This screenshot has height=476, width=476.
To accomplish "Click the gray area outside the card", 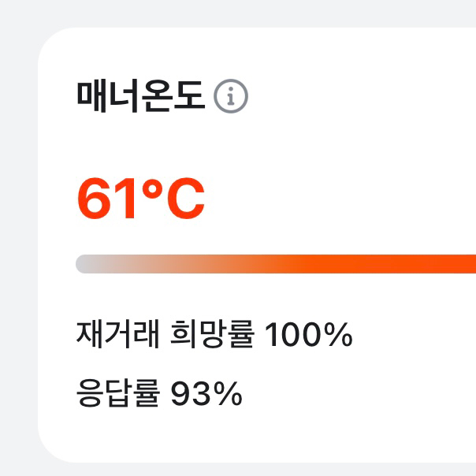I will click(16, 236).
